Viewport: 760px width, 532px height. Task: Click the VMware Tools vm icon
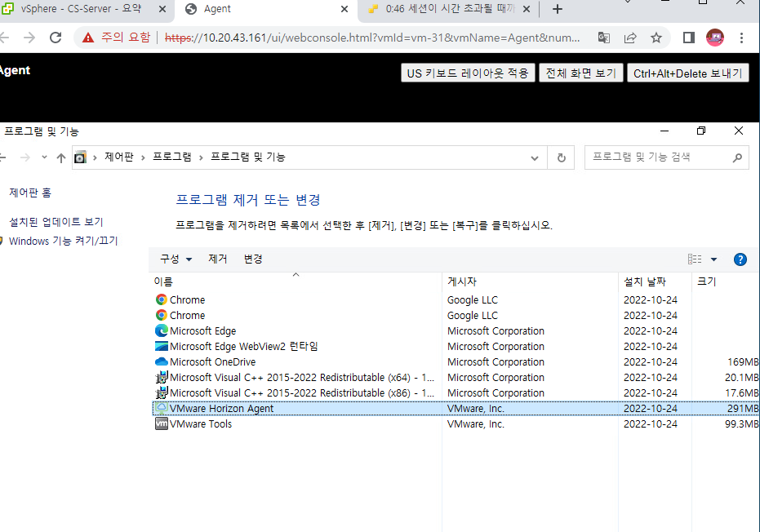(x=162, y=424)
